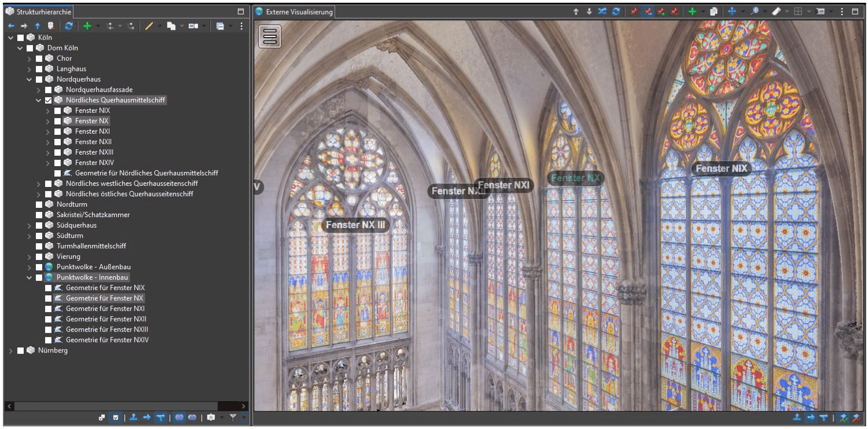Click the camera snapshot icon

[x=821, y=12]
